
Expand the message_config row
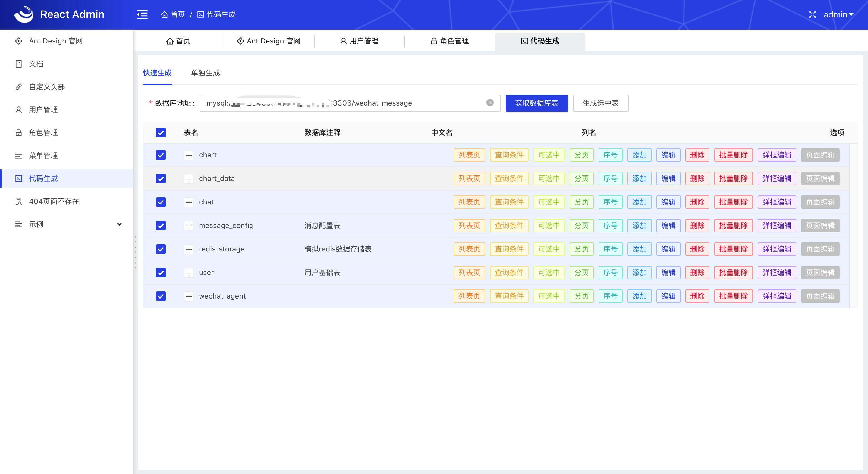pos(189,226)
